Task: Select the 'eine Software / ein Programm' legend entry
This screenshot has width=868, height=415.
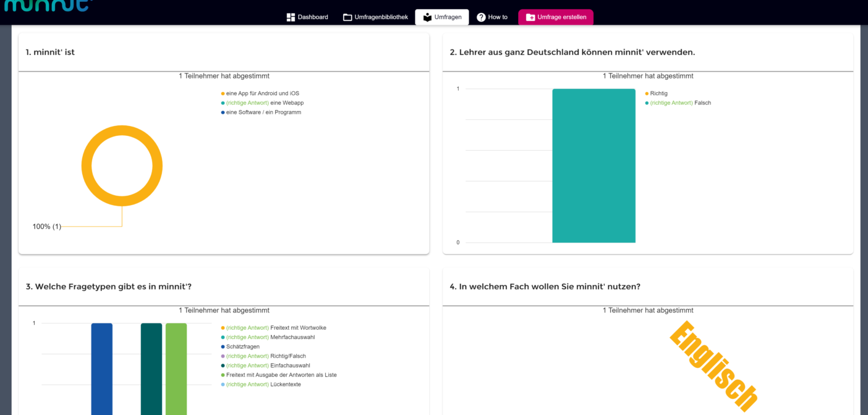Action: pos(263,112)
